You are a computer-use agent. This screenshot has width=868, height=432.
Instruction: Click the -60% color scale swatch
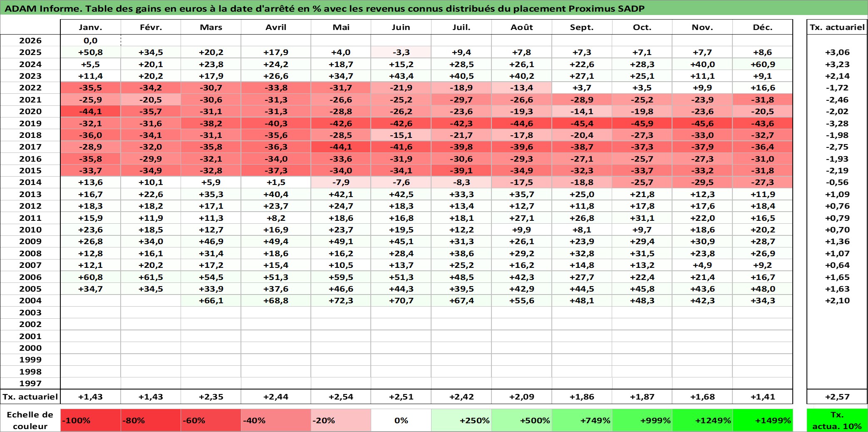click(x=211, y=420)
